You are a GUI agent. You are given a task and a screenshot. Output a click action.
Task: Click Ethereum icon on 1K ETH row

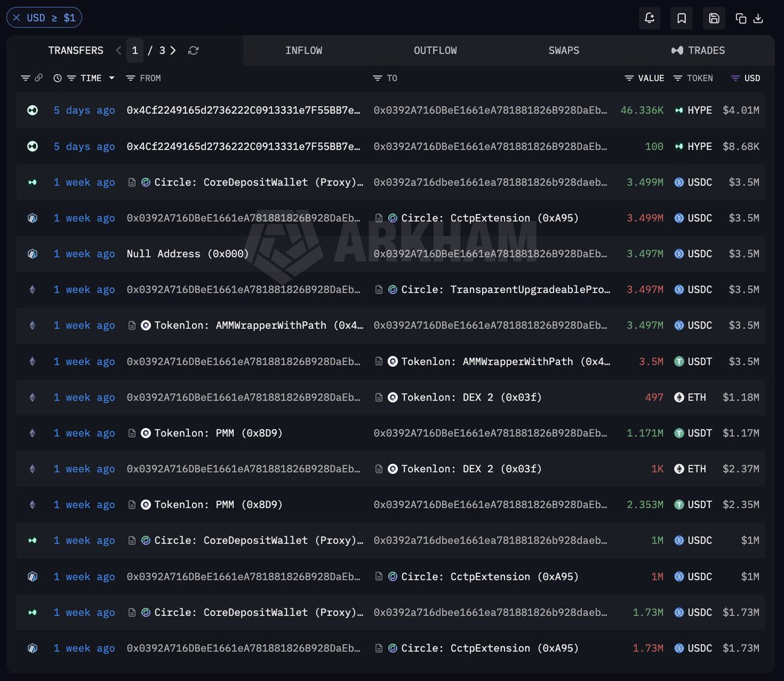click(x=32, y=469)
